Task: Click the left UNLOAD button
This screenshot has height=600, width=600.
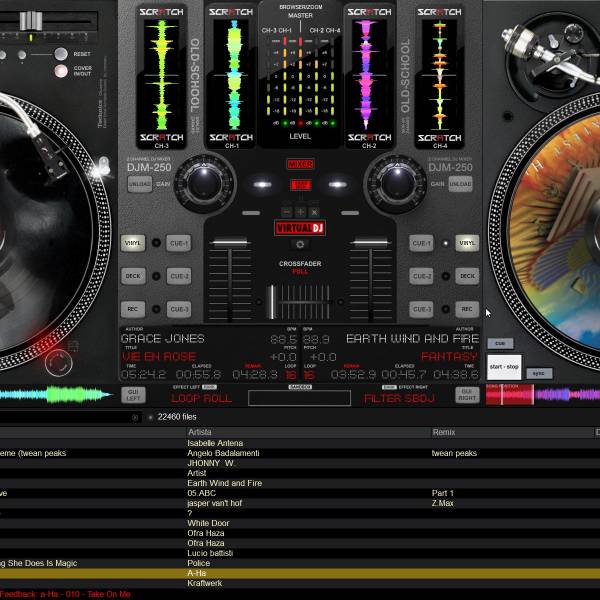Action: click(x=140, y=184)
